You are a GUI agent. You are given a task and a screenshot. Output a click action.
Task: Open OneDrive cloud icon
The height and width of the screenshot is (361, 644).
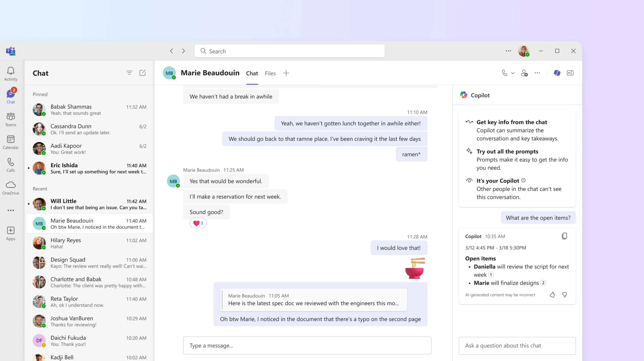click(11, 188)
